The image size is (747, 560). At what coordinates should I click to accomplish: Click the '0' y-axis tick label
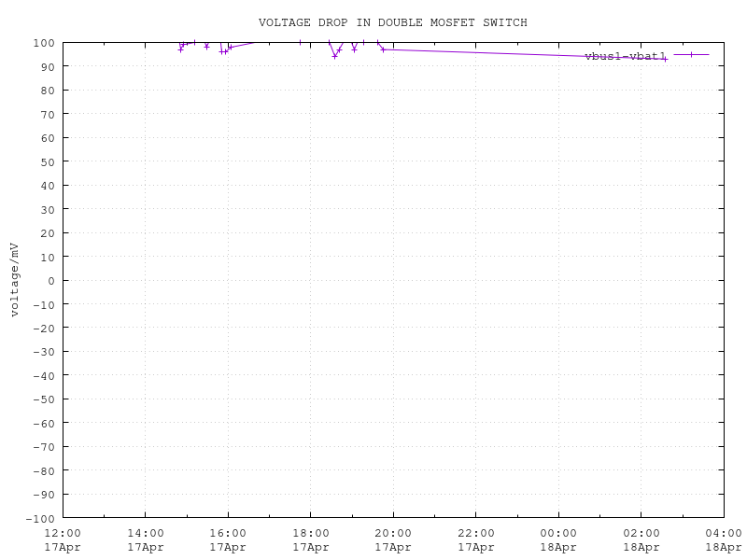coord(51,281)
